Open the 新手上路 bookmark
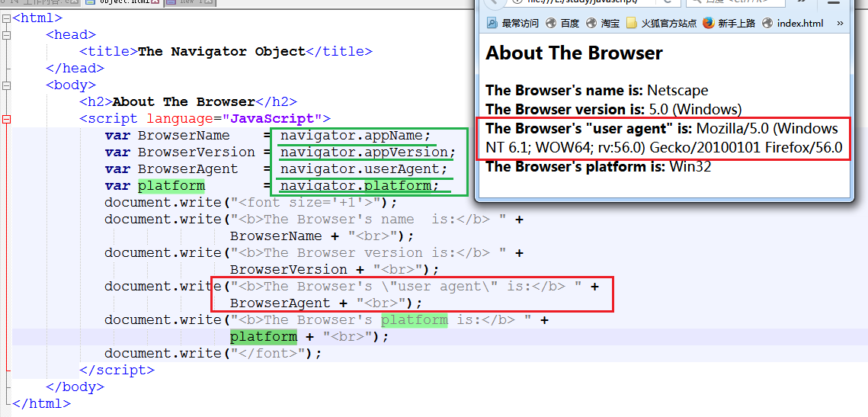The image size is (868, 417). pos(729,24)
